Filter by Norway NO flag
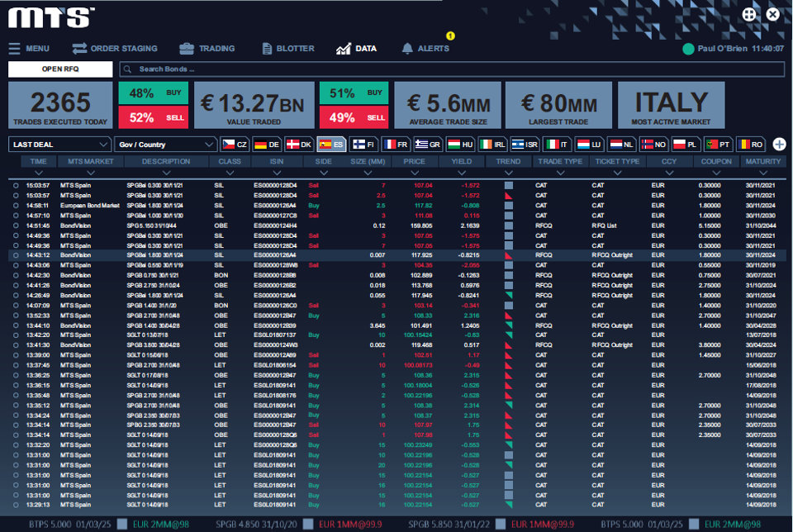Viewport: 793px width, 532px height. point(653,144)
